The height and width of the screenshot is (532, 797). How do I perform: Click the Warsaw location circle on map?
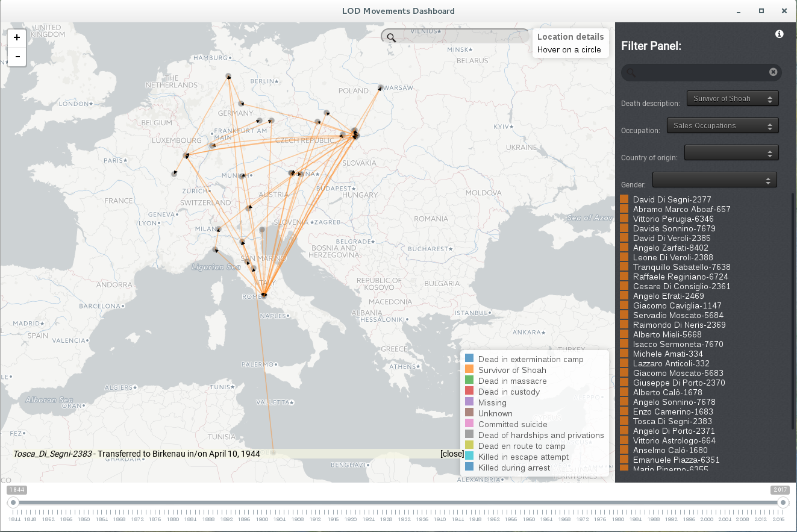381,87
